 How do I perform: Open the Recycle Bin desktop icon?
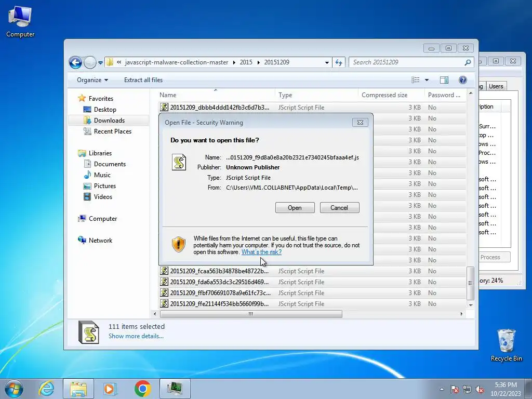pos(506,345)
